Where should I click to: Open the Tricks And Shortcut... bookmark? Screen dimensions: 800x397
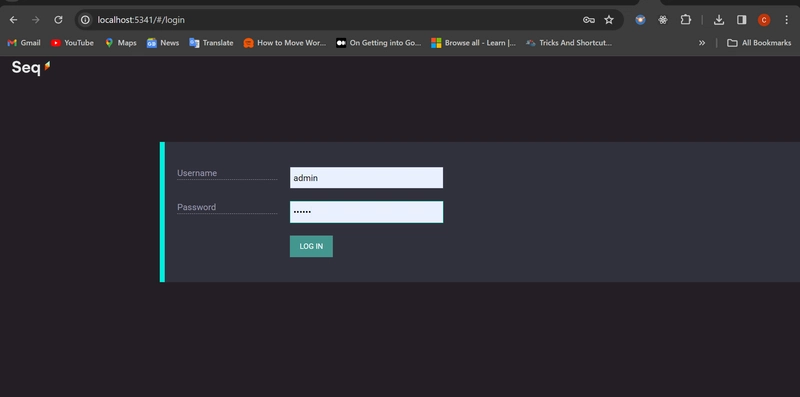[569, 43]
